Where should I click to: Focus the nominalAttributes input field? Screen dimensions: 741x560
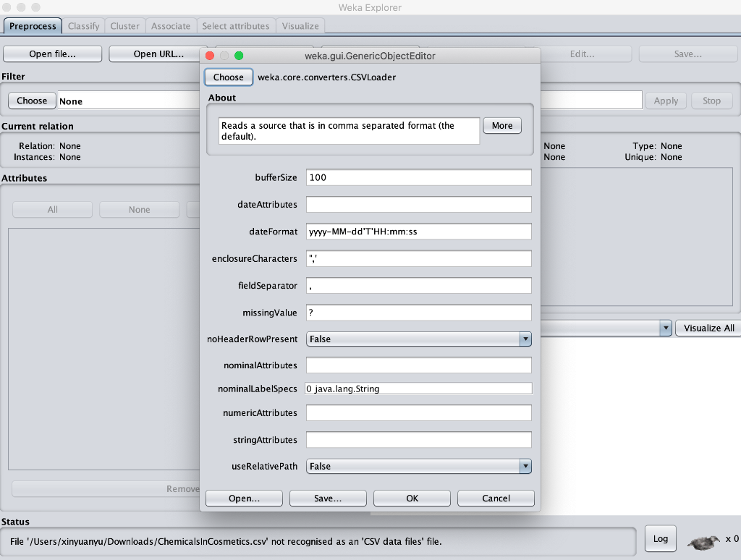pos(419,365)
